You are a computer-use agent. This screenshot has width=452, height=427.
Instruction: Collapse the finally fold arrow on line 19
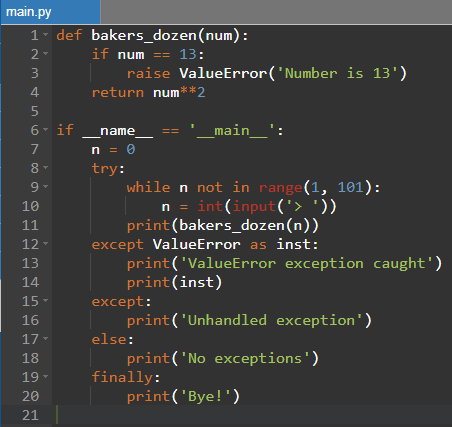click(x=45, y=376)
